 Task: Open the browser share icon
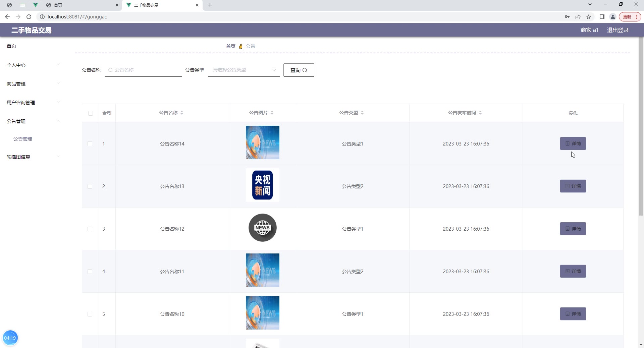[x=578, y=17]
